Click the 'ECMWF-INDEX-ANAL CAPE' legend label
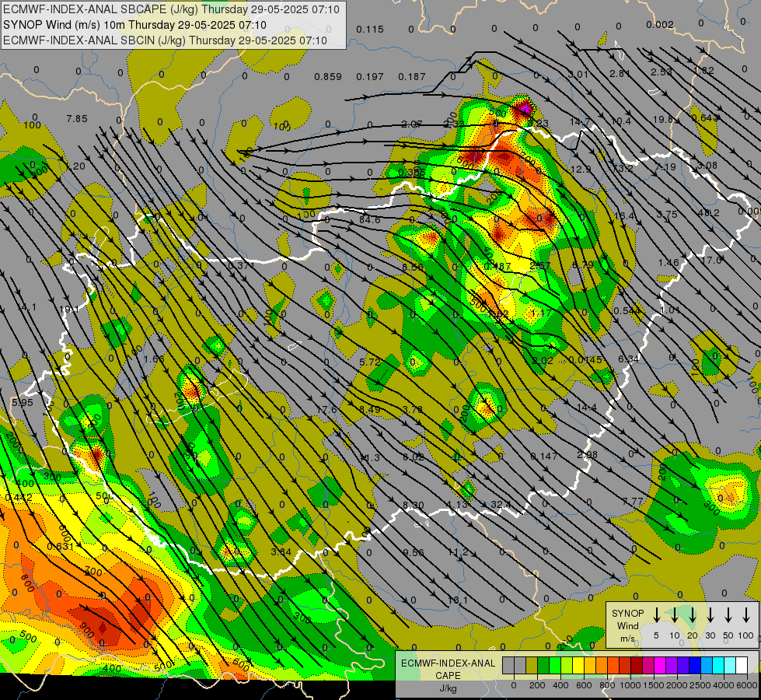Viewport: 761px width, 700px height. tap(448, 669)
